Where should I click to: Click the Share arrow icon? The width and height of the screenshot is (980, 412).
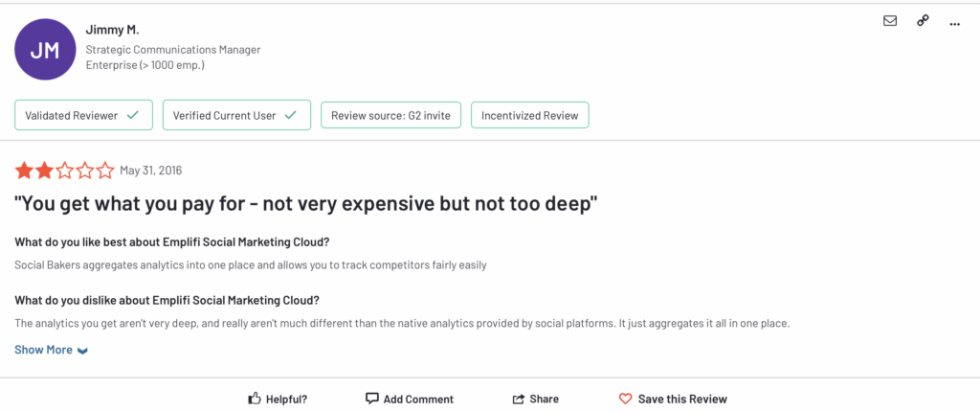pos(518,399)
